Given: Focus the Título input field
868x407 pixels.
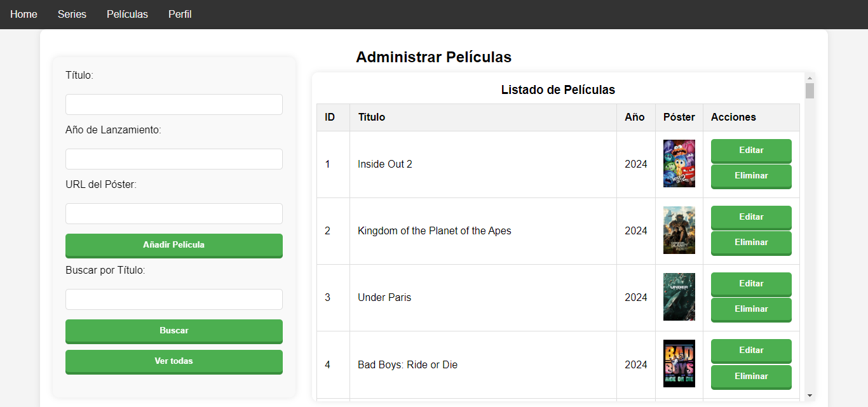Looking at the screenshot, I should pos(174,105).
